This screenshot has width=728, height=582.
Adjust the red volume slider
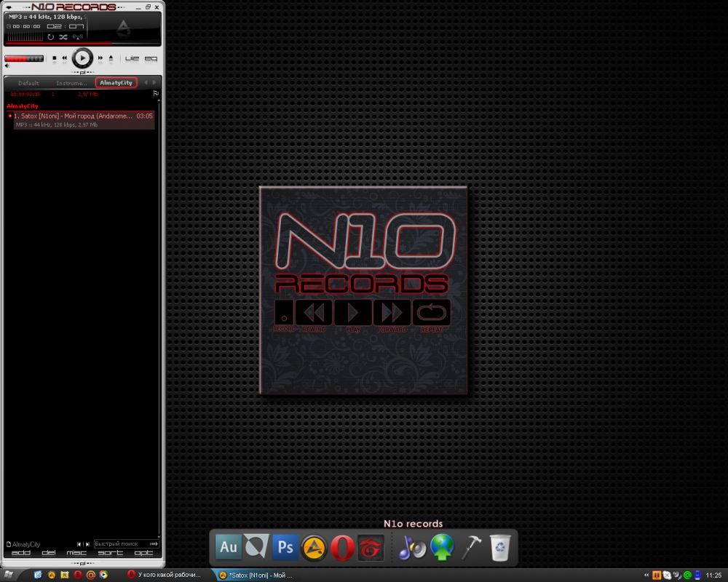click(x=24, y=58)
